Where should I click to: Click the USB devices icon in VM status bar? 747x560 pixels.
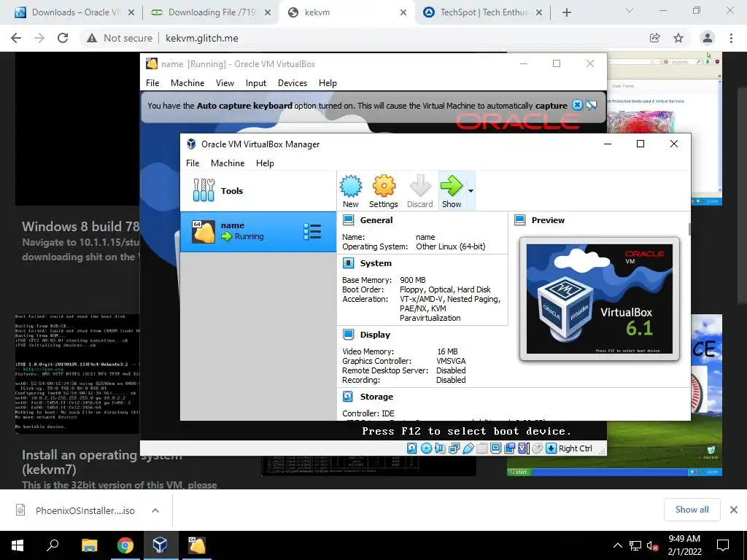click(x=468, y=448)
